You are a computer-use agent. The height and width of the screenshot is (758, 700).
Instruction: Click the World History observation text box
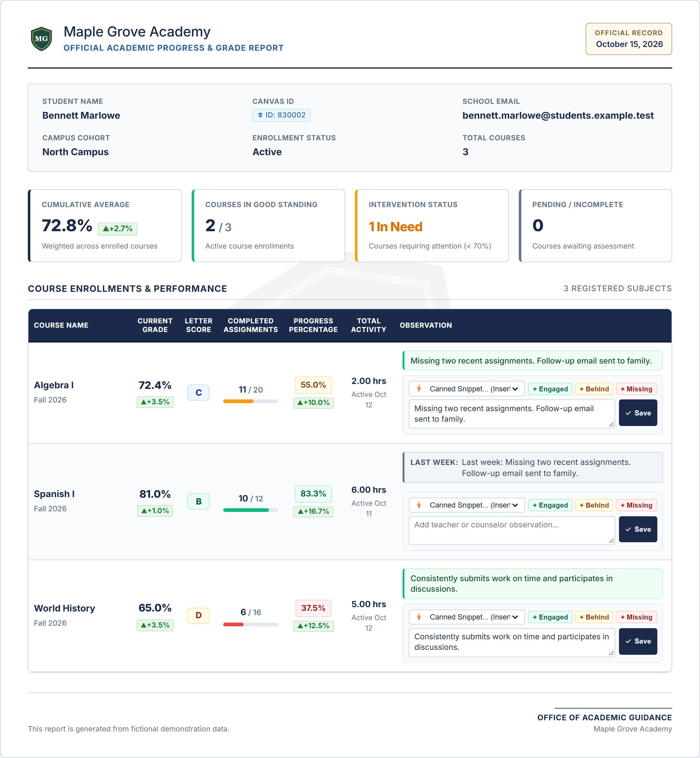pos(512,642)
